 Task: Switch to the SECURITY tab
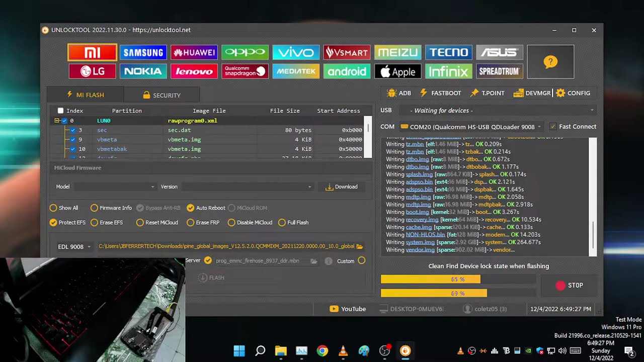click(162, 95)
